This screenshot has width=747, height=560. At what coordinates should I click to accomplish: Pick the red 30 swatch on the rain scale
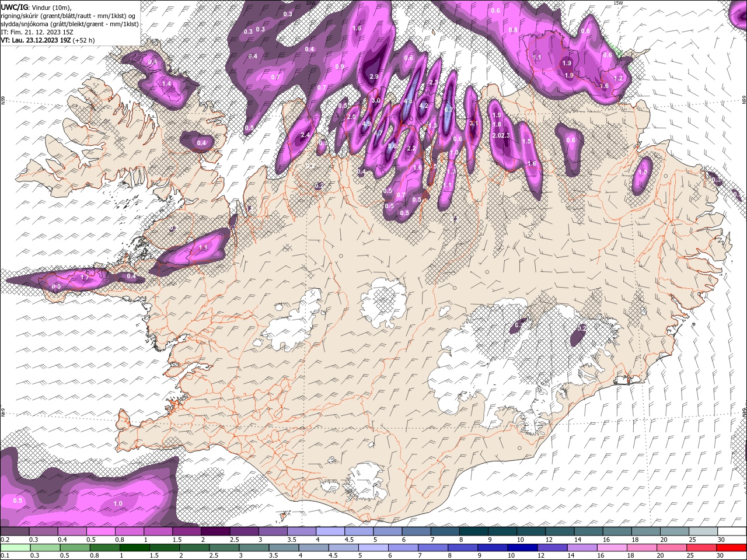coord(731,548)
